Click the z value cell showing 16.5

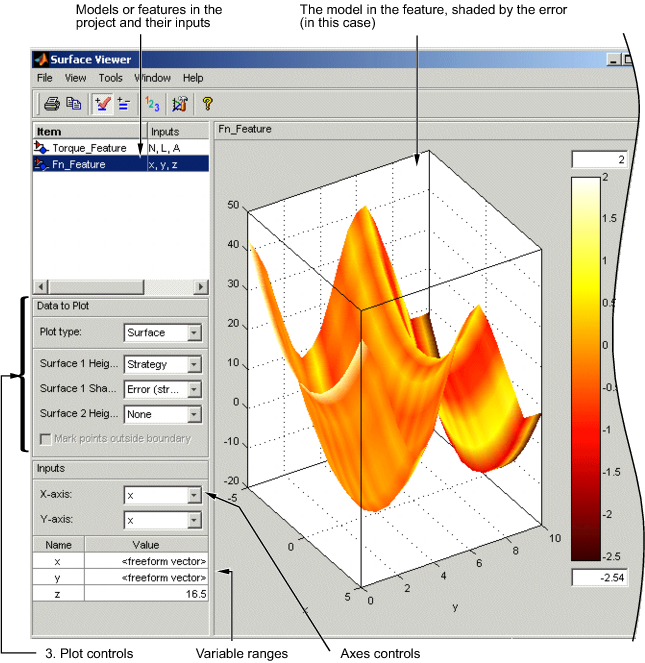click(146, 594)
